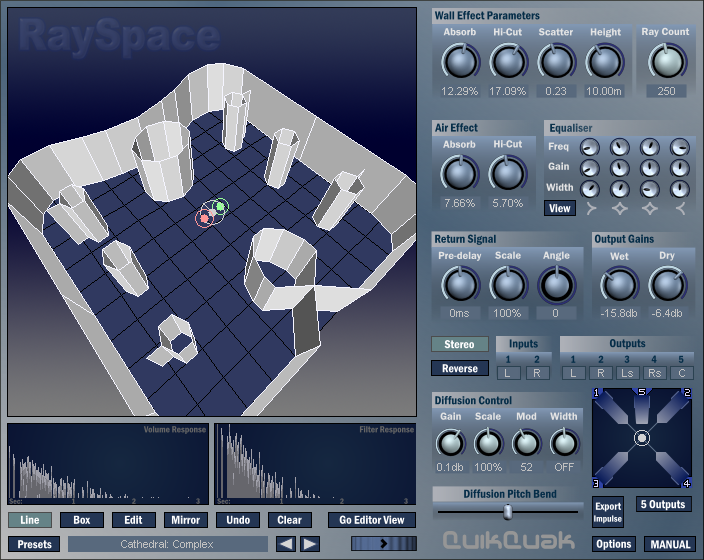Viewport: 704px width, 560px height.
Task: Click the first Gain EQ knob
Action: pos(590,168)
